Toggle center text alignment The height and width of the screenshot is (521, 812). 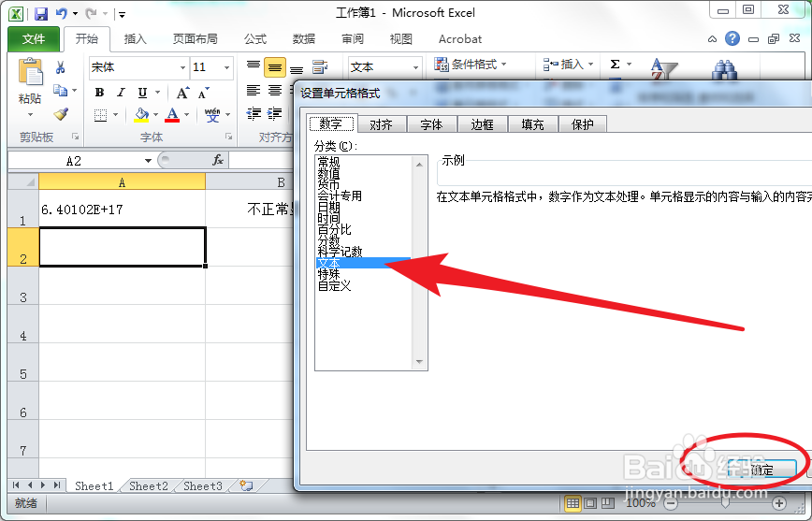point(275,91)
